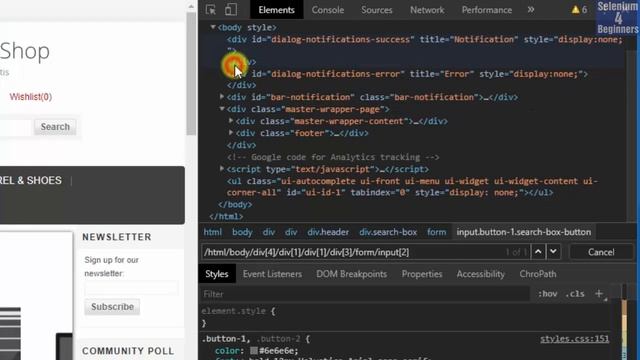Open the Accessibility pane tab
This screenshot has height=360, width=640.
coord(480,274)
